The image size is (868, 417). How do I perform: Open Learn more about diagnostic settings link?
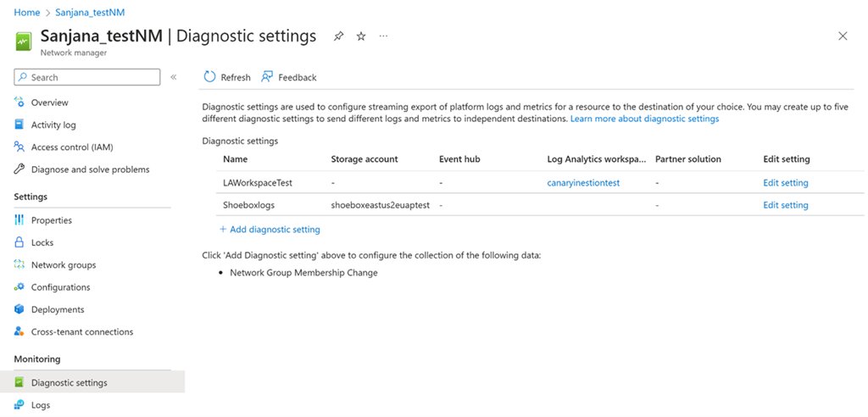point(644,119)
